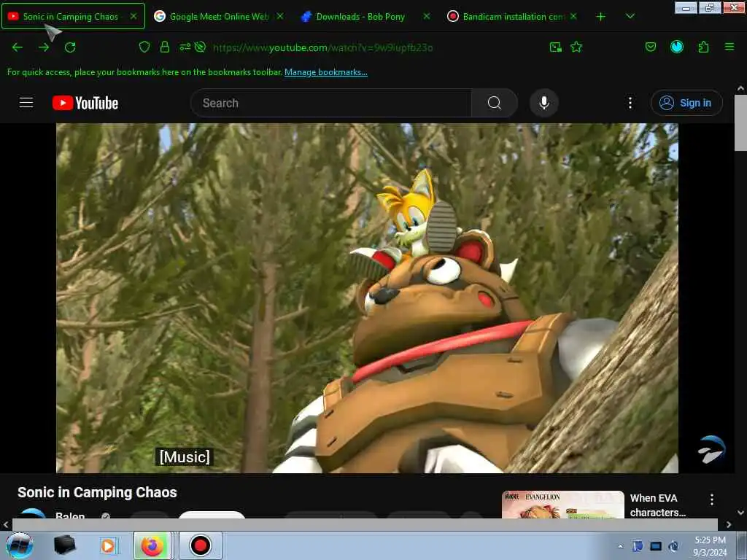Image resolution: width=747 pixels, height=560 pixels.
Task: Switch to Bandicam installation tab
Action: (x=511, y=16)
